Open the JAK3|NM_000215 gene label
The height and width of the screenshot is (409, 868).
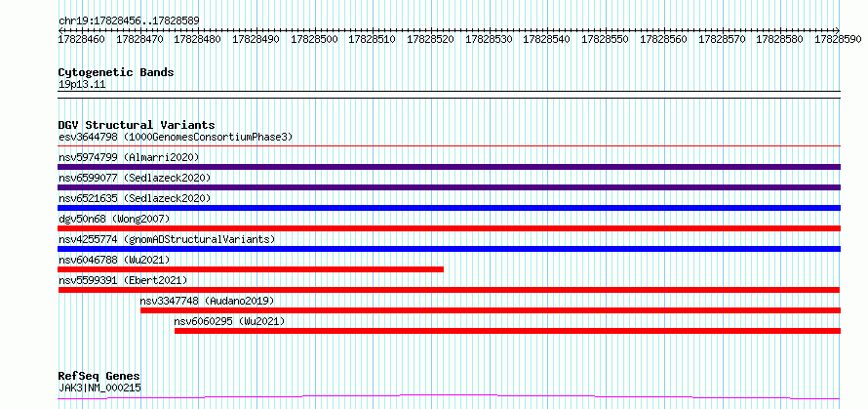click(x=99, y=388)
